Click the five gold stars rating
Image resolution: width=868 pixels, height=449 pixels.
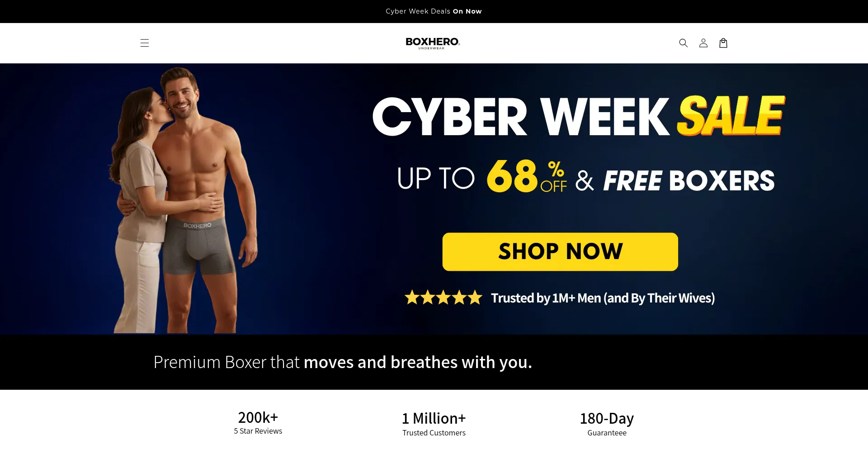click(x=443, y=298)
